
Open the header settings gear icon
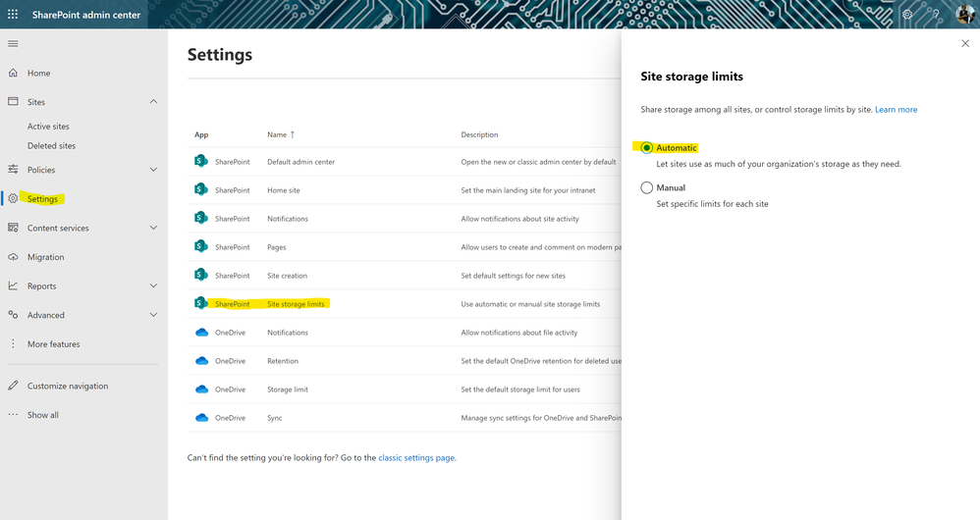tap(907, 15)
